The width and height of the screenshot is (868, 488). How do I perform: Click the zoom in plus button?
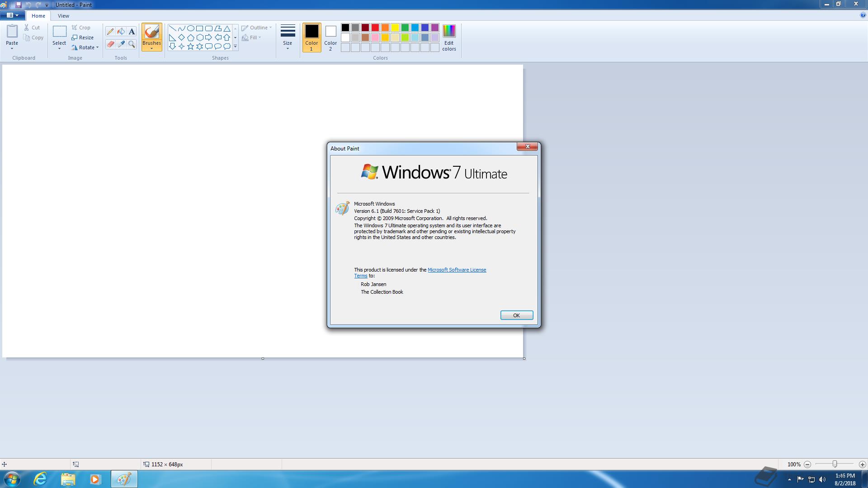click(x=862, y=464)
